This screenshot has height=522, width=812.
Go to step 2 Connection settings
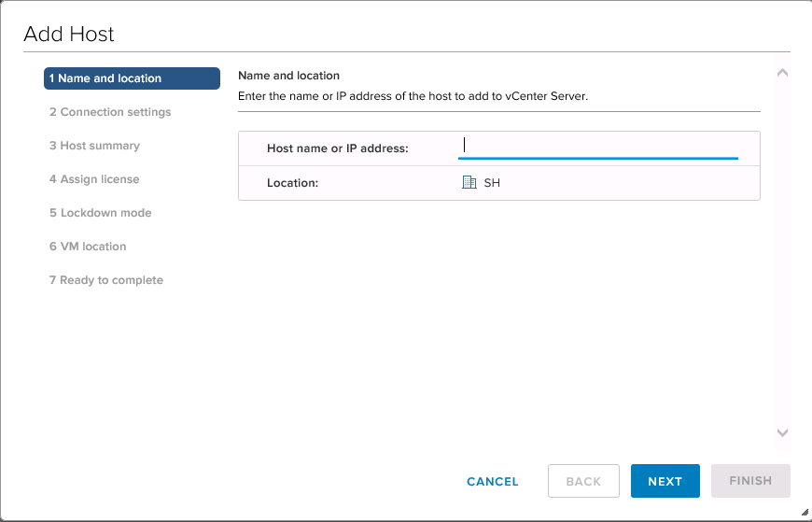110,112
